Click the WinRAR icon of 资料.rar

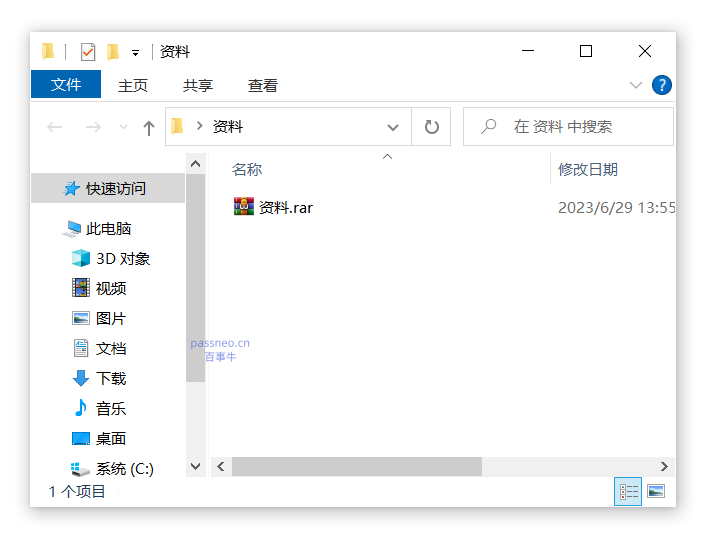244,207
